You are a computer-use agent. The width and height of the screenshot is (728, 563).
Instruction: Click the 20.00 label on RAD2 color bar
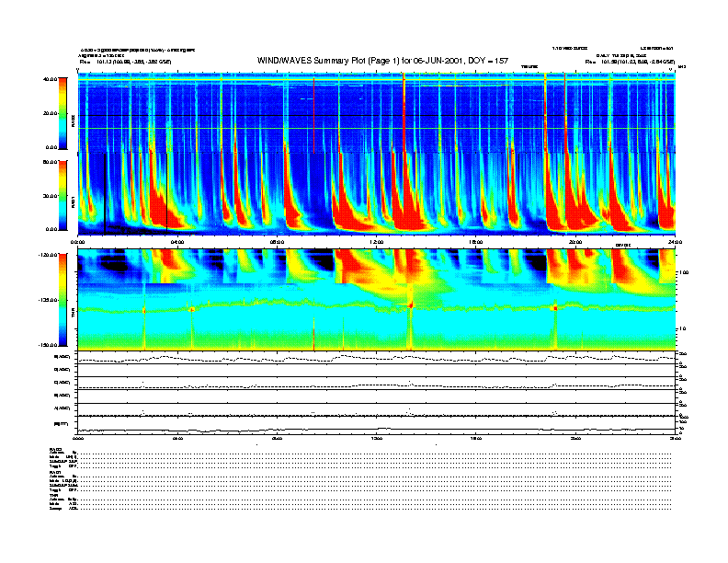click(51, 113)
